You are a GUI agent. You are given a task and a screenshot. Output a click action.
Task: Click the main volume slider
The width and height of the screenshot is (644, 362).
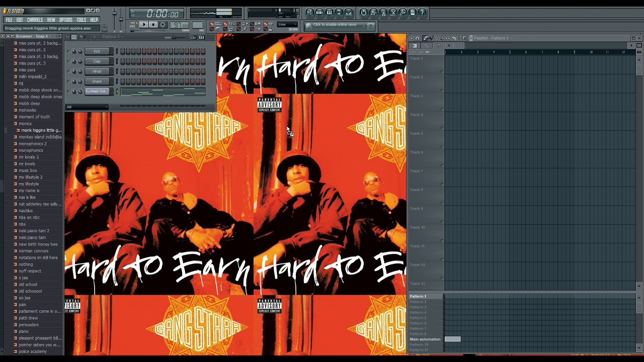pyautogui.click(x=115, y=13)
